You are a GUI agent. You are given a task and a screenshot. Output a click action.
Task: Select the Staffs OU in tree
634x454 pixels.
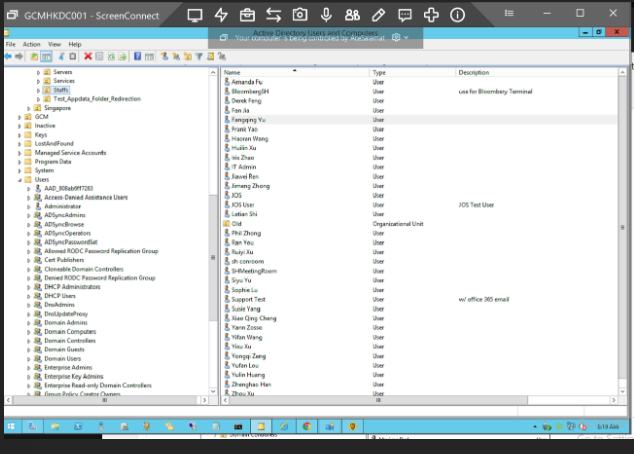pos(61,90)
